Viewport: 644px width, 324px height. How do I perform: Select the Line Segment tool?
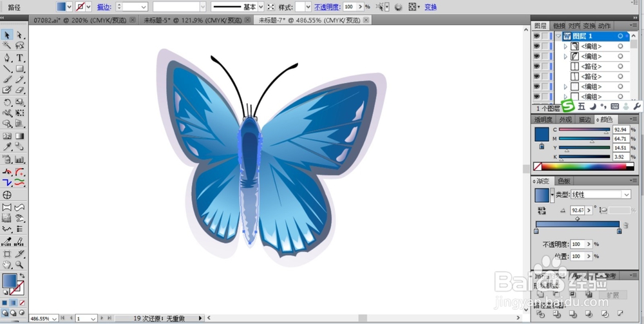click(7, 68)
